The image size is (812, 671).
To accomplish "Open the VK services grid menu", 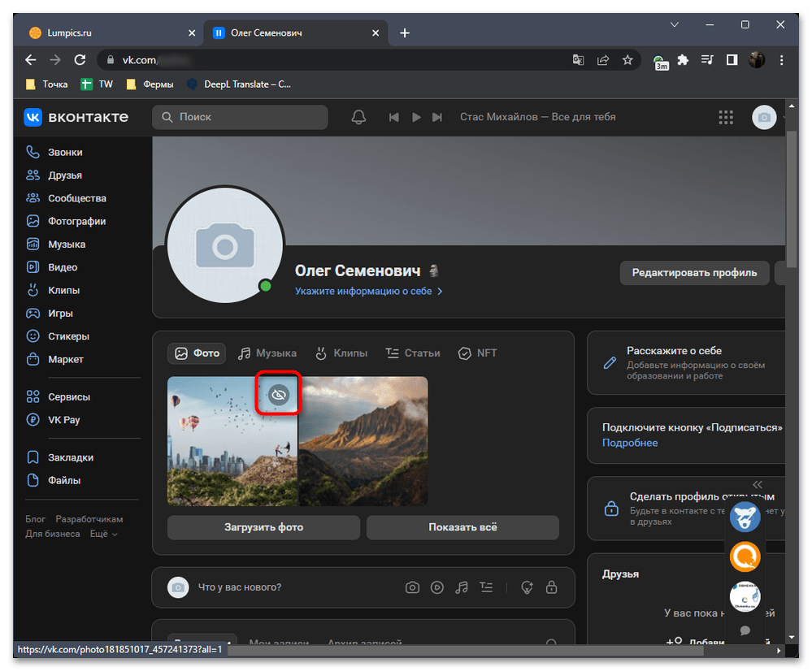I will point(726,117).
